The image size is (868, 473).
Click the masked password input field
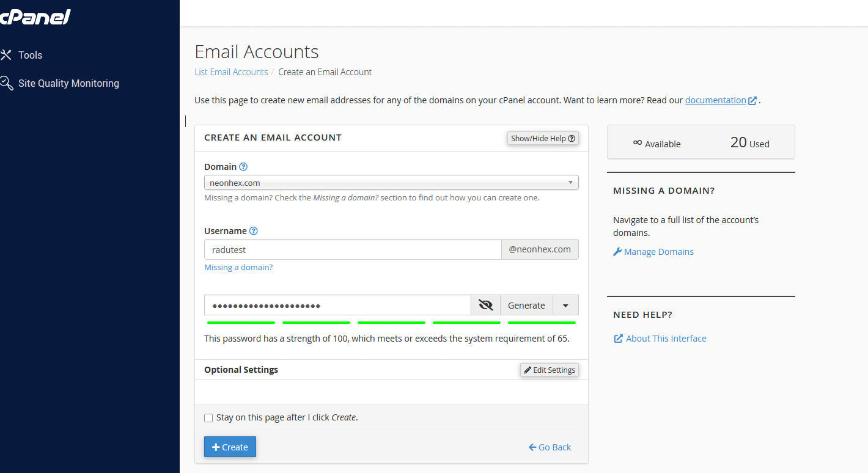pos(337,306)
